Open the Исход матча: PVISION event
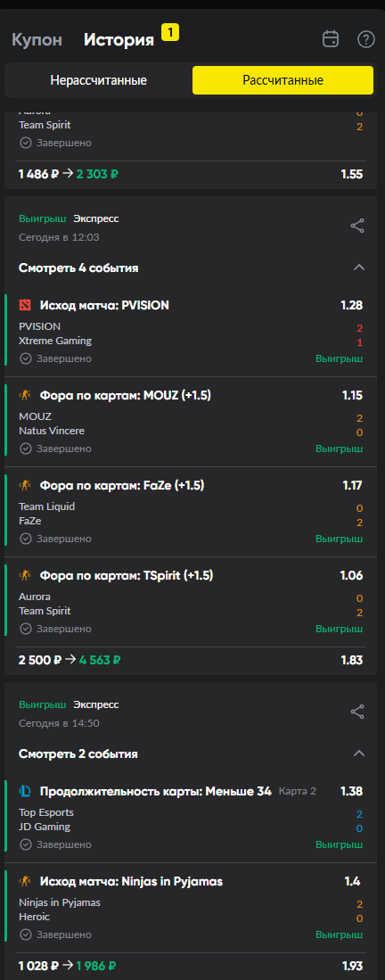The height and width of the screenshot is (980, 385). pyautogui.click(x=104, y=305)
